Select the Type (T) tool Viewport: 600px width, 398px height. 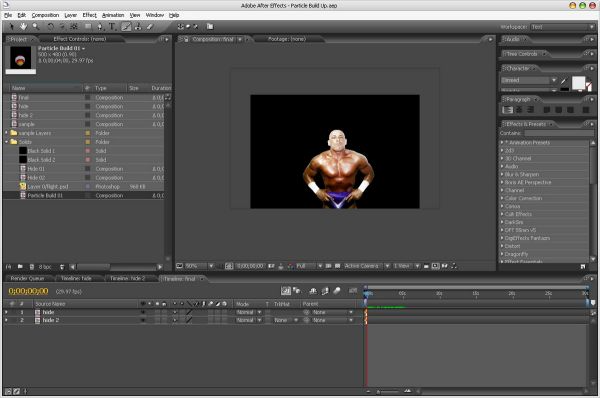[x=112, y=26]
